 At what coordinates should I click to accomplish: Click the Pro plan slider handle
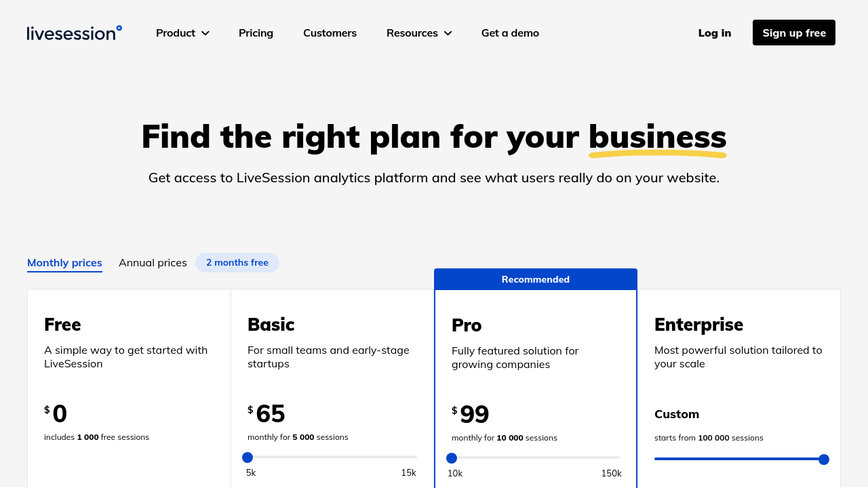click(452, 458)
